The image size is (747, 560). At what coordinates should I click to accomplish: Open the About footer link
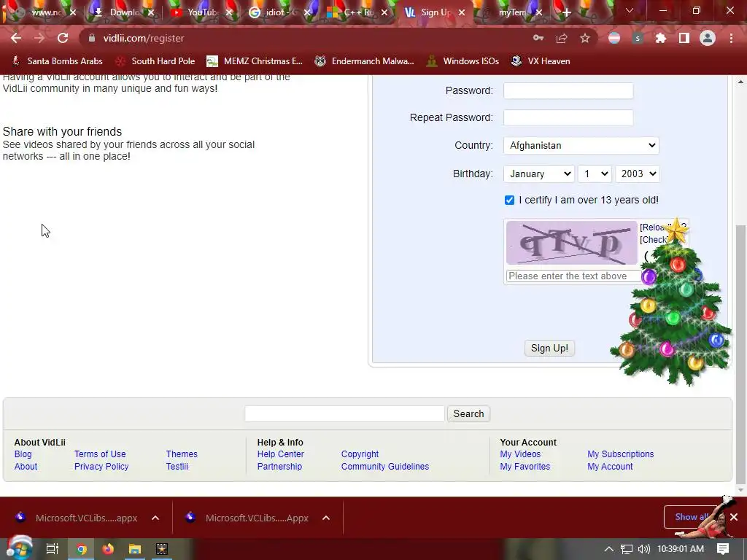click(26, 467)
